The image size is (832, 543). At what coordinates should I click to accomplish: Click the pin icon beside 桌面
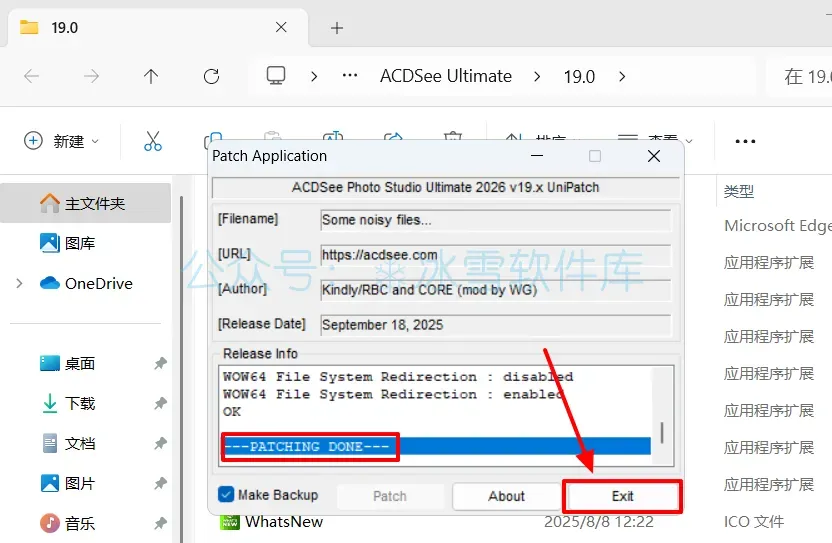[160, 364]
